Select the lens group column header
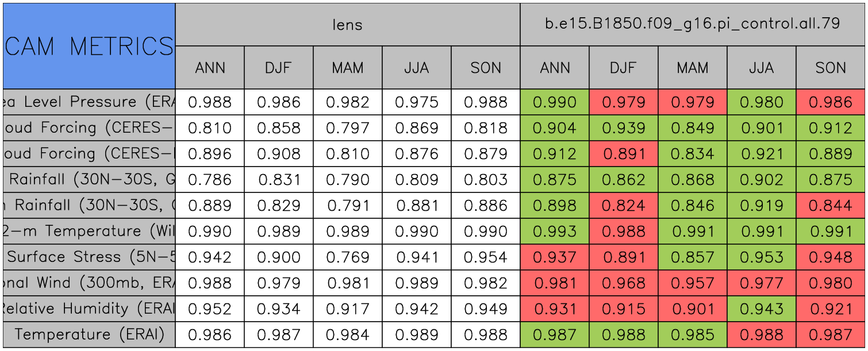 [x=348, y=24]
